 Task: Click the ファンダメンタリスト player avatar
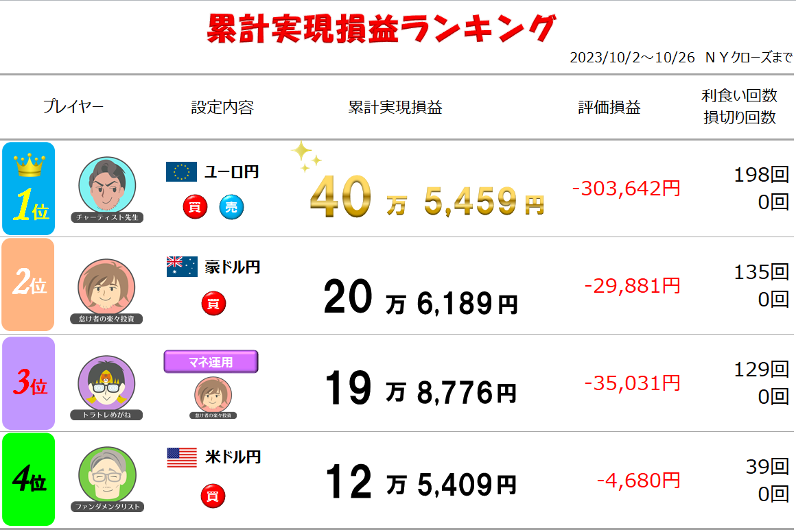pyautogui.click(x=107, y=479)
